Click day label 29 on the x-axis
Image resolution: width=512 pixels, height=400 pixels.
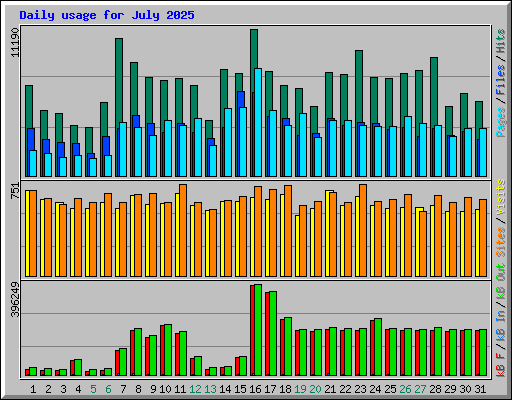coord(450,389)
